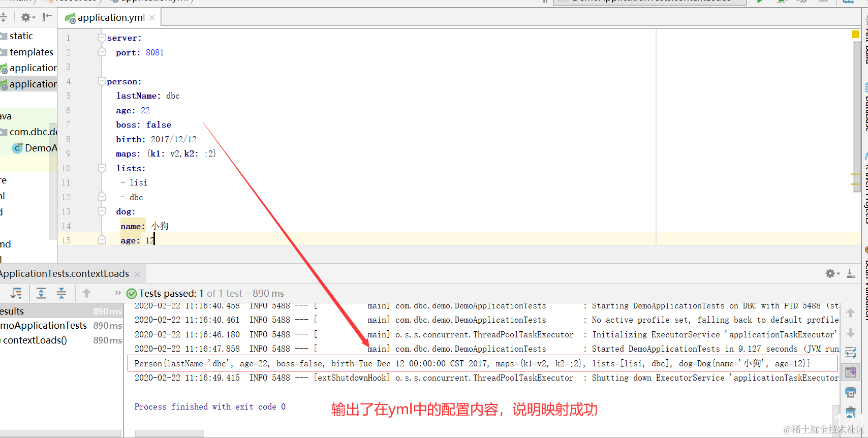Print console output with printer icon
This screenshot has width=868, height=438.
[851, 392]
